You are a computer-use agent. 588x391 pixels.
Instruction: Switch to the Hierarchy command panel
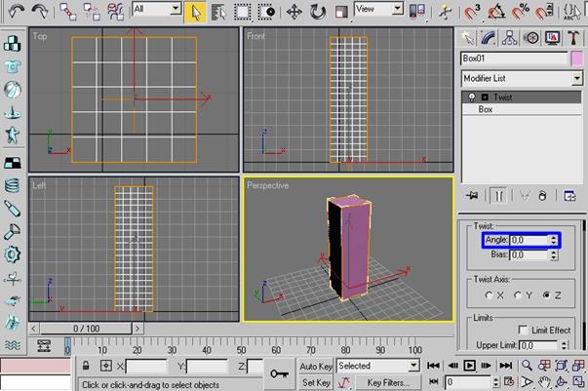point(511,38)
